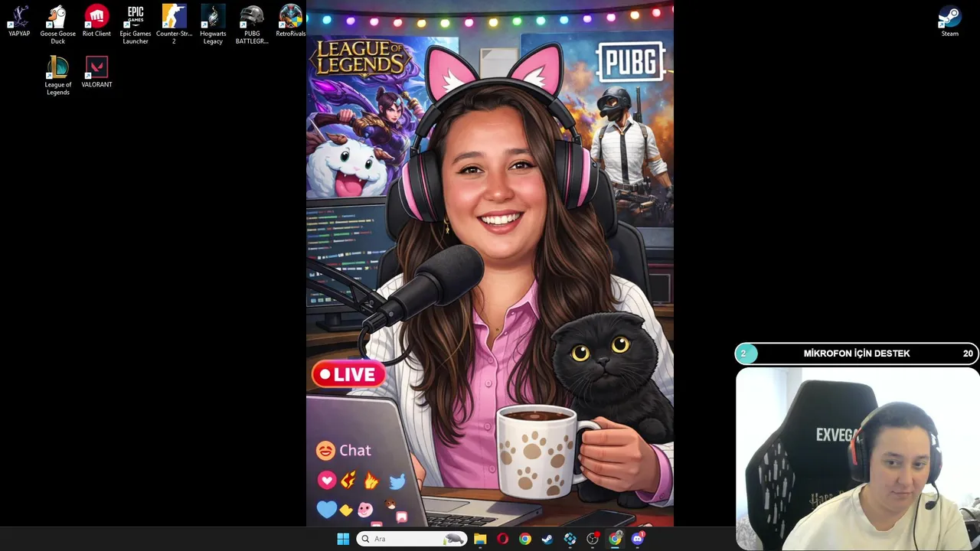Open the YAPYAP desktop shortcut

tap(19, 21)
